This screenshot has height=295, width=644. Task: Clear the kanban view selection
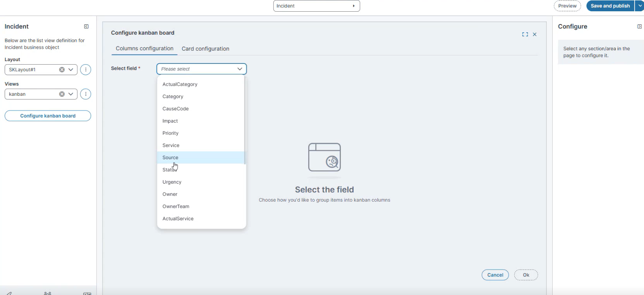[x=62, y=94]
